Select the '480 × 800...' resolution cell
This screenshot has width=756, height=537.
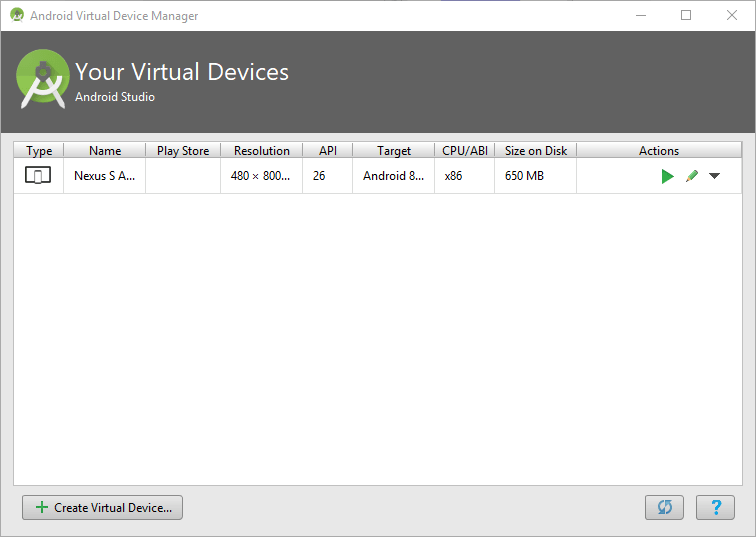coord(261,176)
